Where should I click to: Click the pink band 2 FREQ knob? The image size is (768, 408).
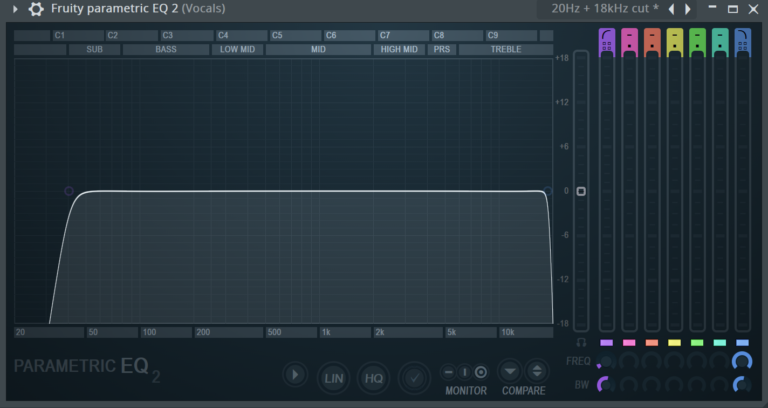pos(629,362)
